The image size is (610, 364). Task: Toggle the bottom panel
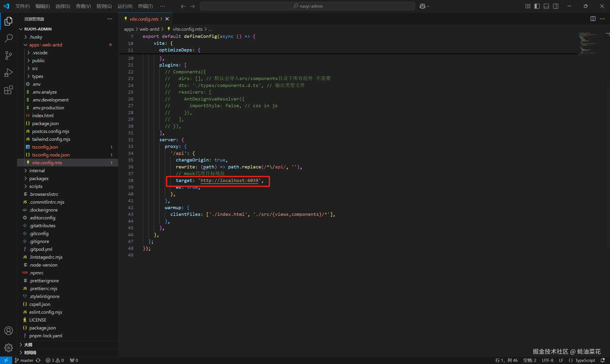click(x=546, y=6)
